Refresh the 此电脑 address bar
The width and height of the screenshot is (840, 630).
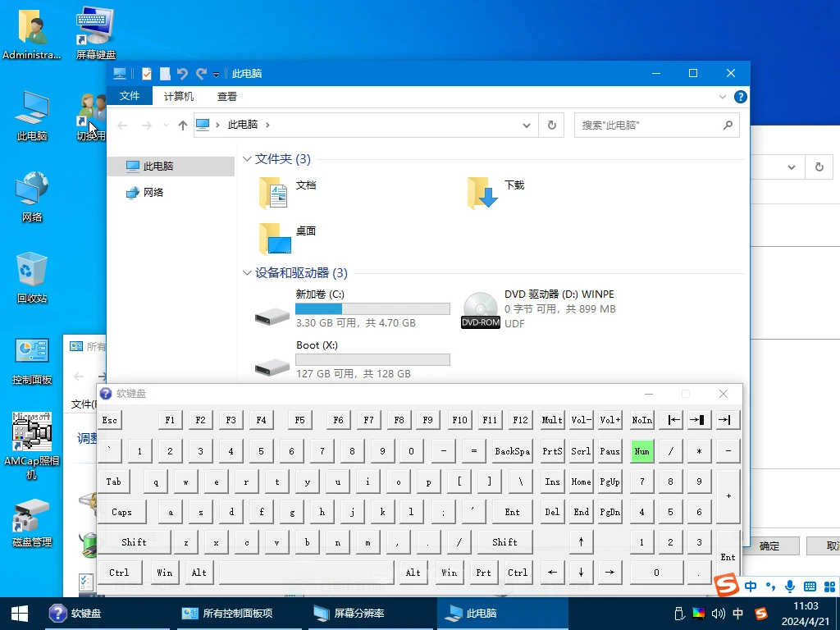pyautogui.click(x=551, y=126)
